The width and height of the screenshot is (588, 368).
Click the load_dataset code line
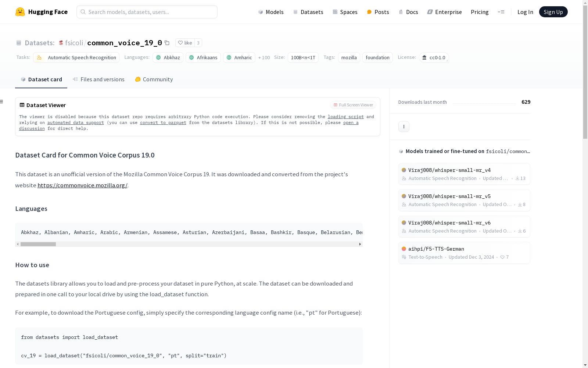point(124,355)
